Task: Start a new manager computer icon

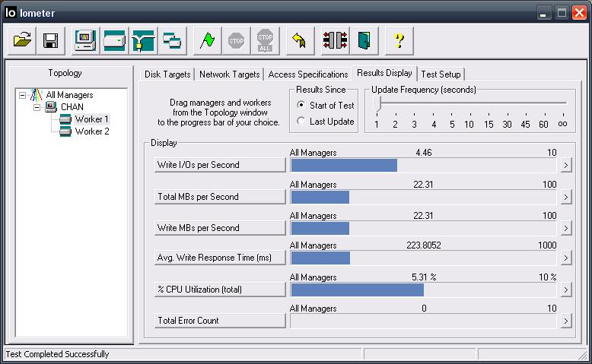Action: tap(85, 40)
